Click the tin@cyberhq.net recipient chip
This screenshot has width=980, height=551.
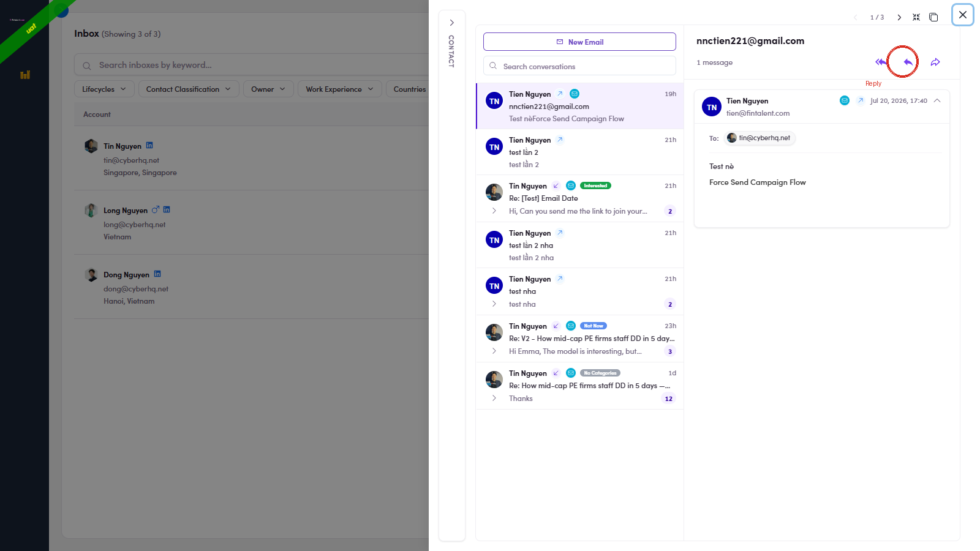click(x=759, y=138)
